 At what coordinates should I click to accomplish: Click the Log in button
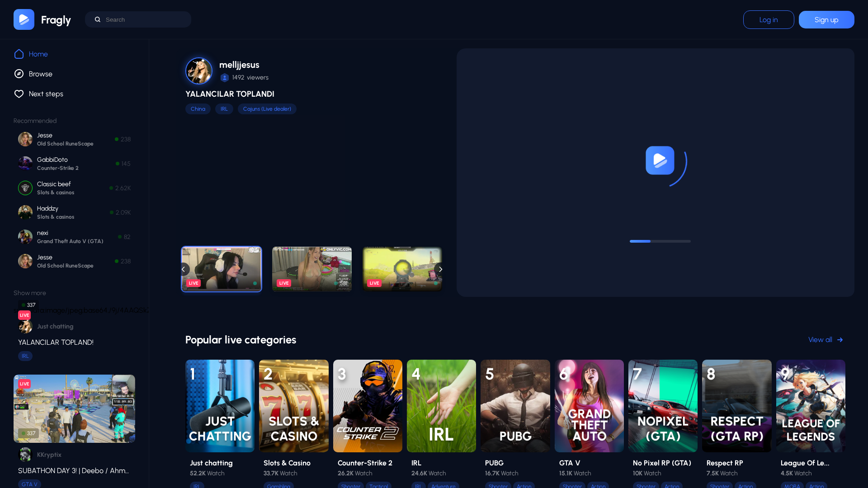tap(769, 19)
